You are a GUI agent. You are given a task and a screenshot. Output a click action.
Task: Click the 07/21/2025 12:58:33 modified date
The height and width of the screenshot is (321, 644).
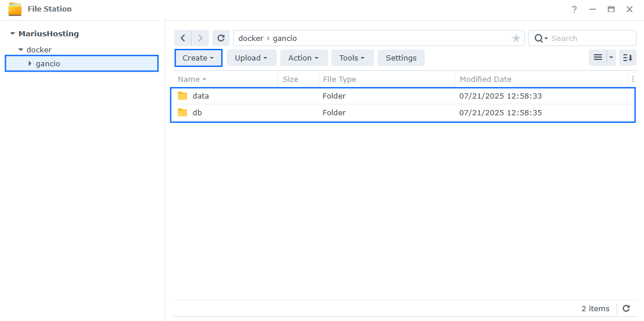[x=501, y=96]
